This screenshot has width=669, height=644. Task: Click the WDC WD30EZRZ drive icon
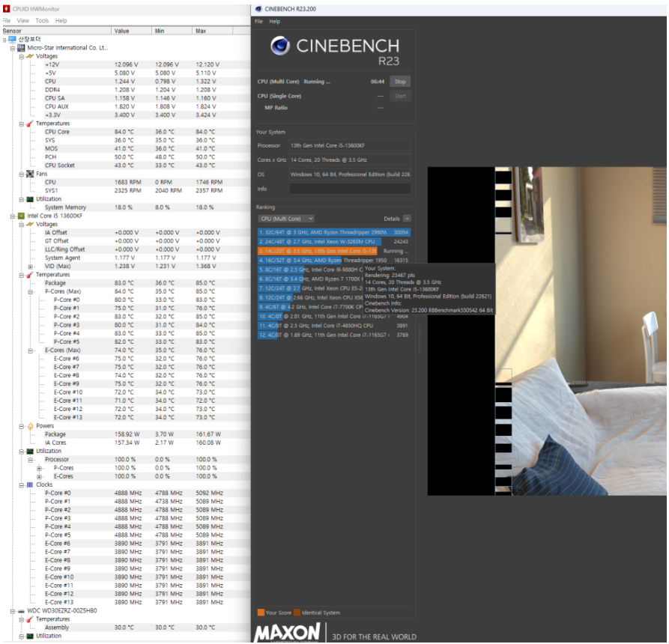point(21,611)
